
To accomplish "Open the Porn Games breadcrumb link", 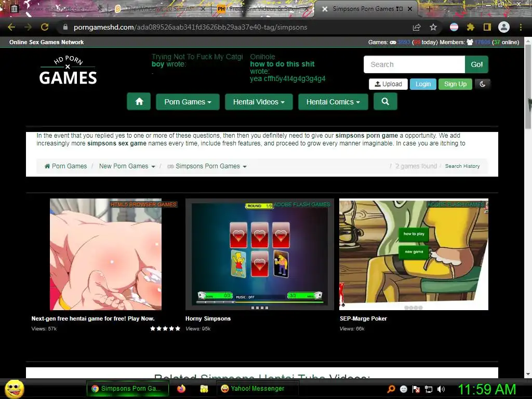I will coord(66,166).
